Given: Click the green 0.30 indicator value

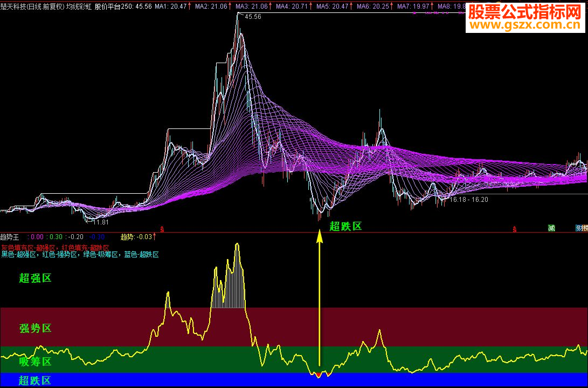Looking at the screenshot, I should 56,237.
